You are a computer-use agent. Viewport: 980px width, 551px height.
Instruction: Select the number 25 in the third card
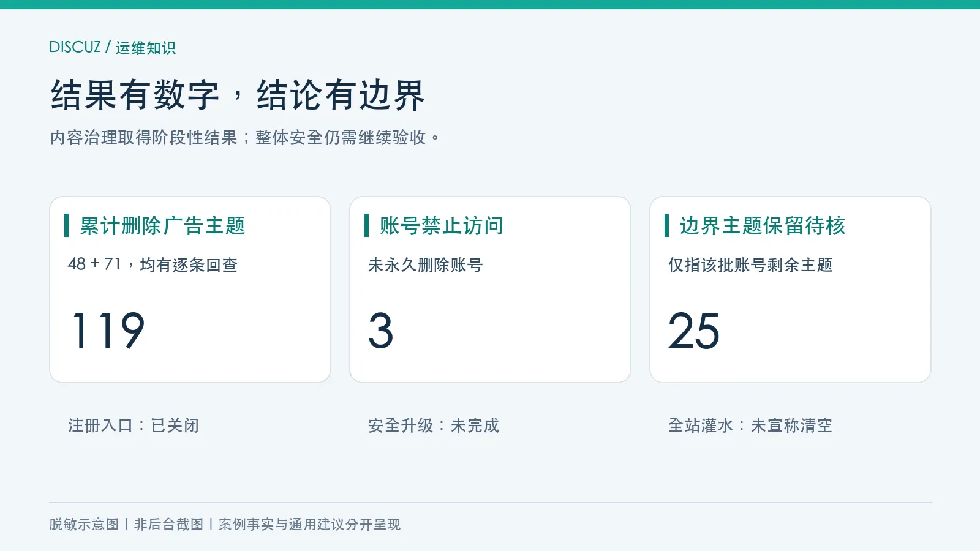tap(694, 331)
